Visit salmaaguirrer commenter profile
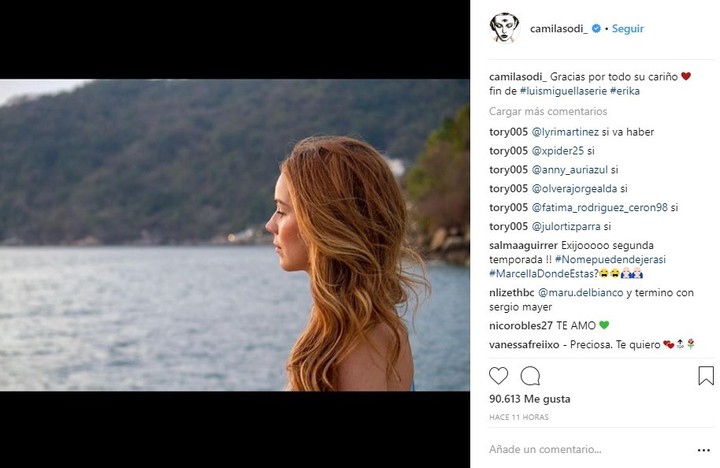 coord(525,245)
